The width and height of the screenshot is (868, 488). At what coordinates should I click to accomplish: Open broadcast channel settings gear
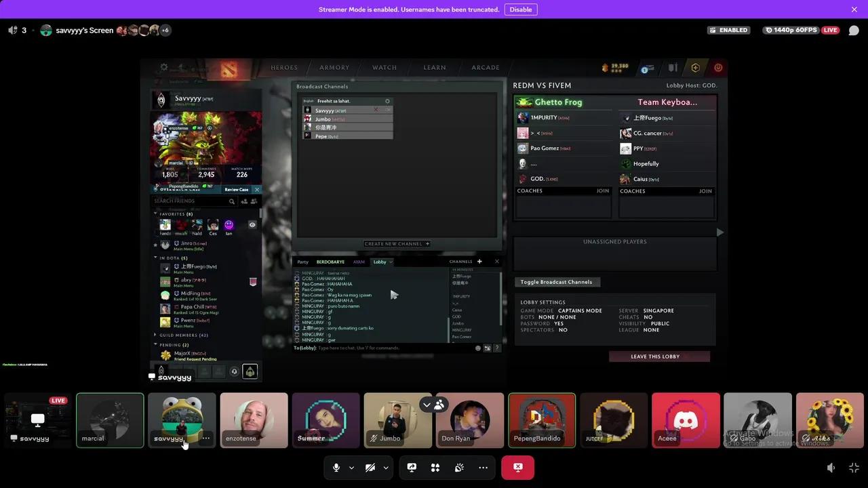click(x=387, y=101)
